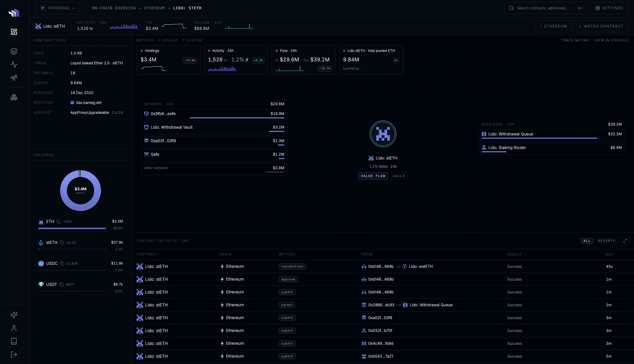The width and height of the screenshot is (634, 364).
Task: Open the cubes icon in sidebar
Action: 14,97
